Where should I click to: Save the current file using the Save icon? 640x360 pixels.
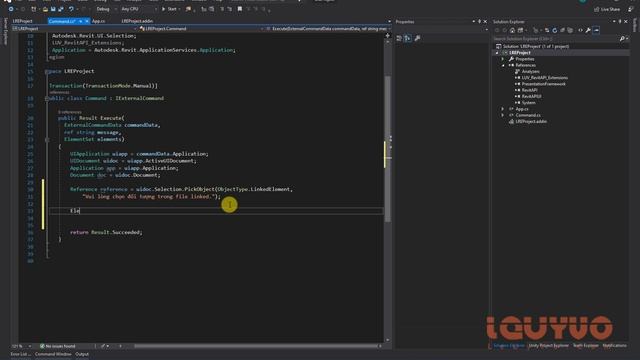pyautogui.click(x=53, y=9)
